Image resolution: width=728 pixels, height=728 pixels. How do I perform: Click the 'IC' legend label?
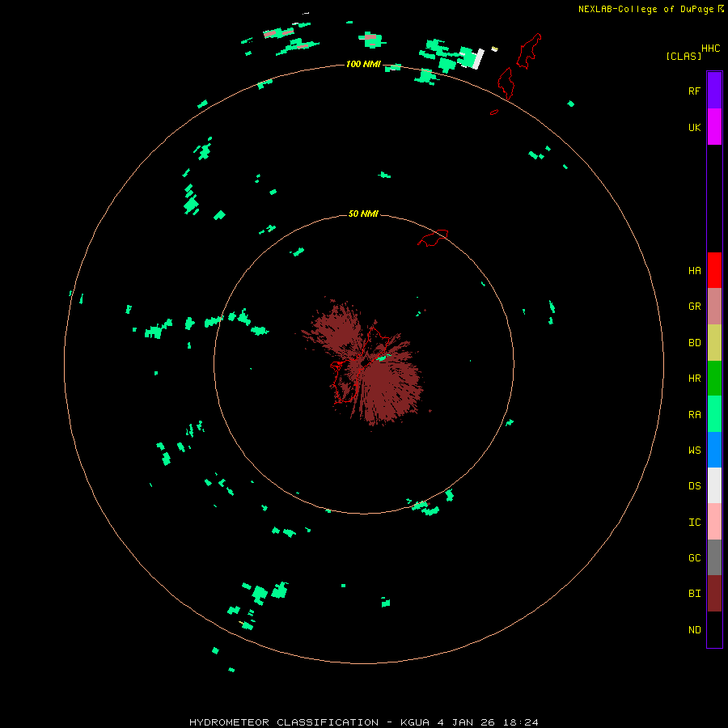(x=694, y=523)
